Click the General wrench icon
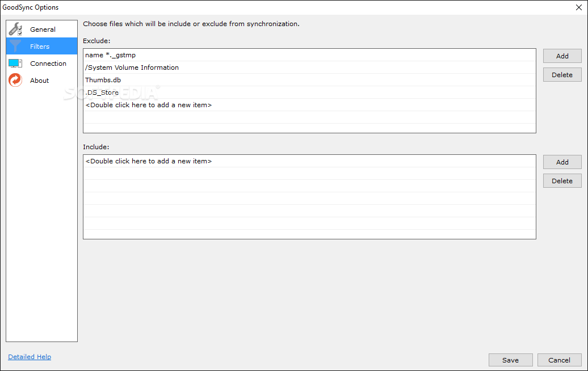Image resolution: width=588 pixels, height=371 pixels. tap(15, 29)
